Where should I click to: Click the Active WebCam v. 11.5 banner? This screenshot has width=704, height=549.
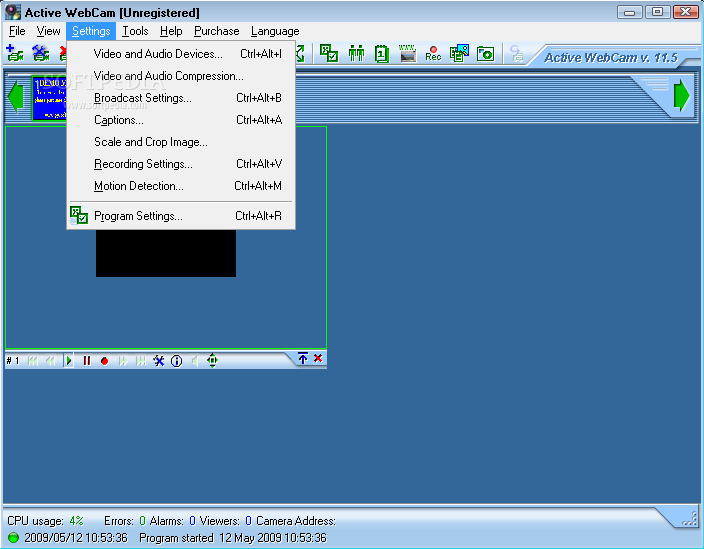click(611, 57)
